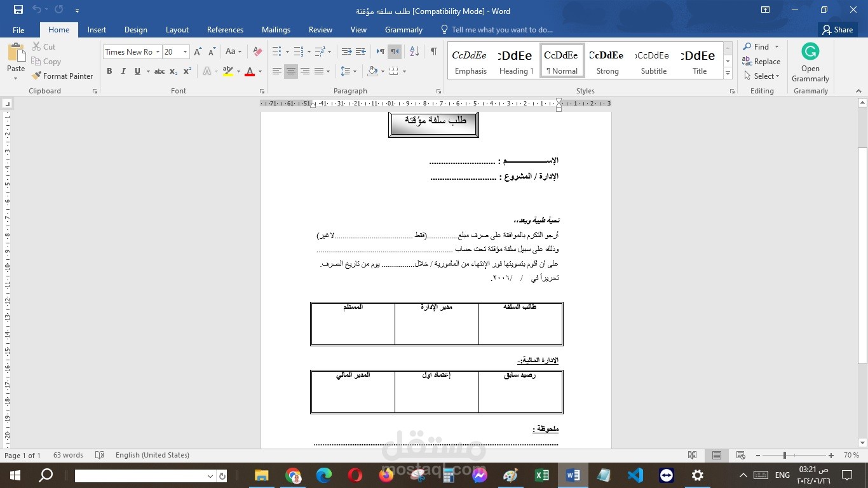Image resolution: width=868 pixels, height=488 pixels.
Task: Open the font name dropdown
Action: click(x=158, y=52)
